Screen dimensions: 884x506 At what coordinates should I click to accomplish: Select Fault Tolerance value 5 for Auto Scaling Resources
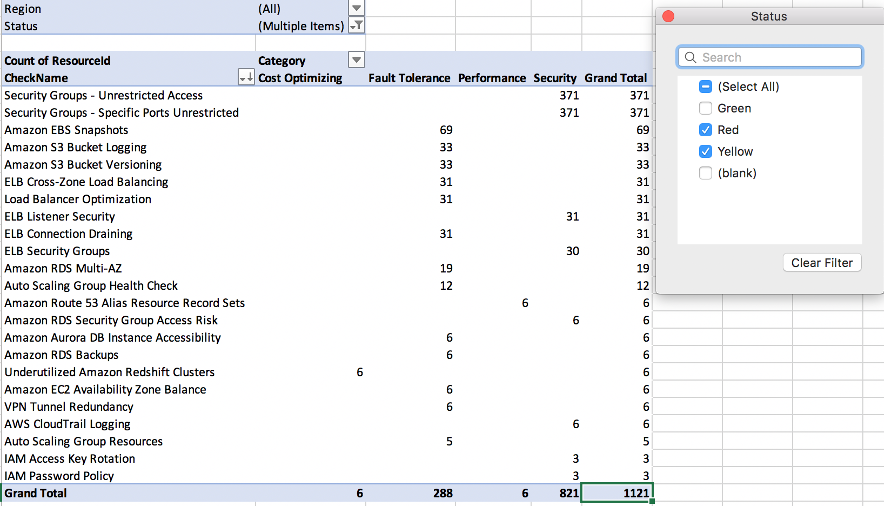pos(449,442)
